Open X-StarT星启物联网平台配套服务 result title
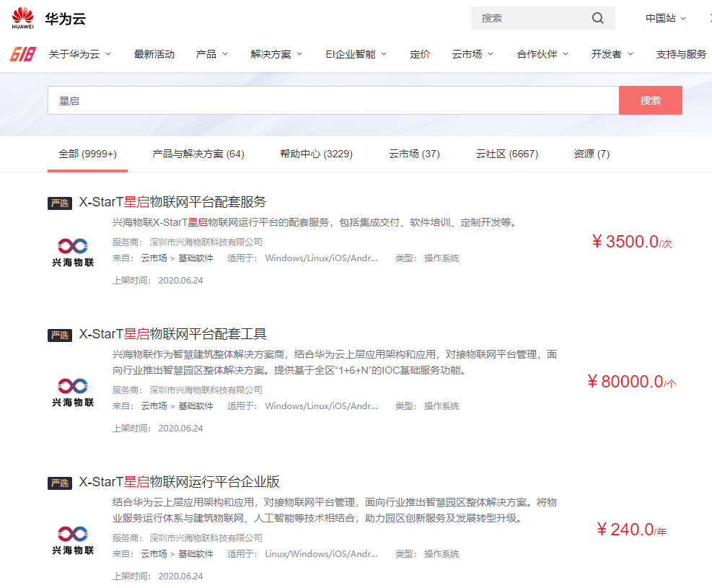 pos(172,202)
